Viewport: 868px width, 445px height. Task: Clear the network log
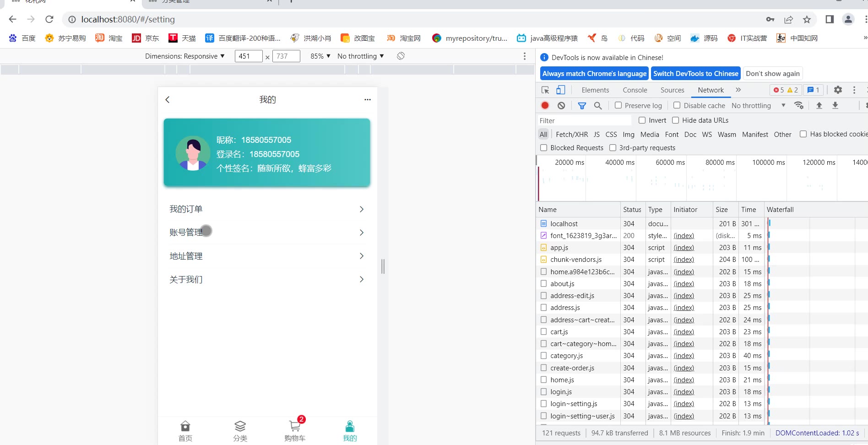(561, 105)
